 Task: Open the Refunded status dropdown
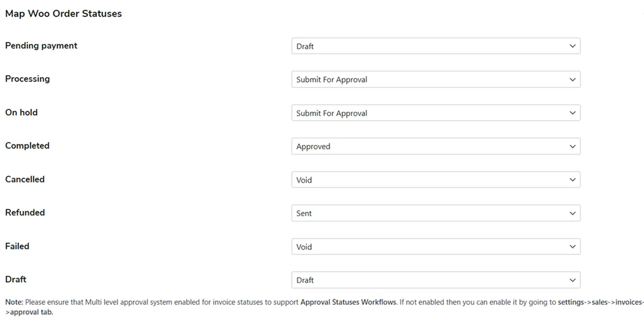click(436, 213)
